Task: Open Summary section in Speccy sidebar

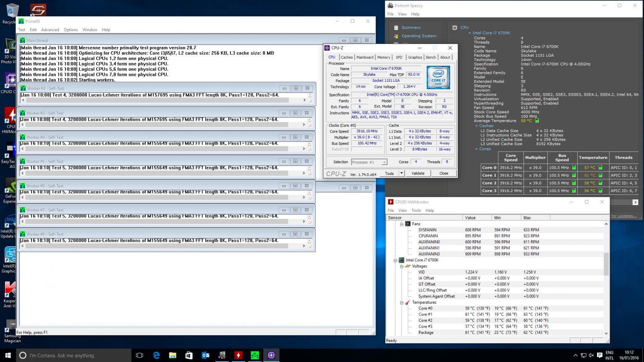Action: click(411, 28)
